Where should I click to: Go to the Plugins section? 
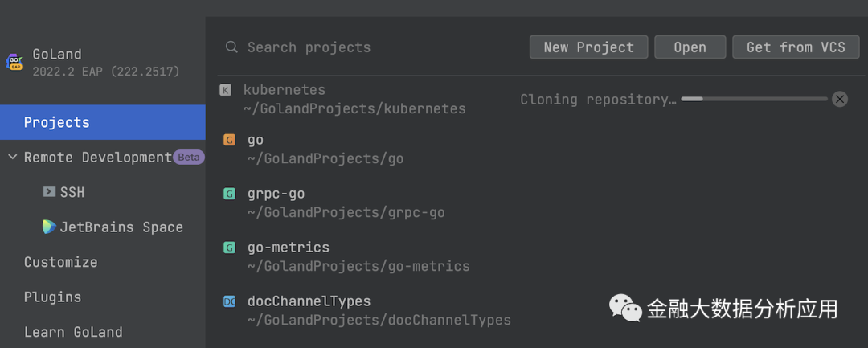click(52, 297)
